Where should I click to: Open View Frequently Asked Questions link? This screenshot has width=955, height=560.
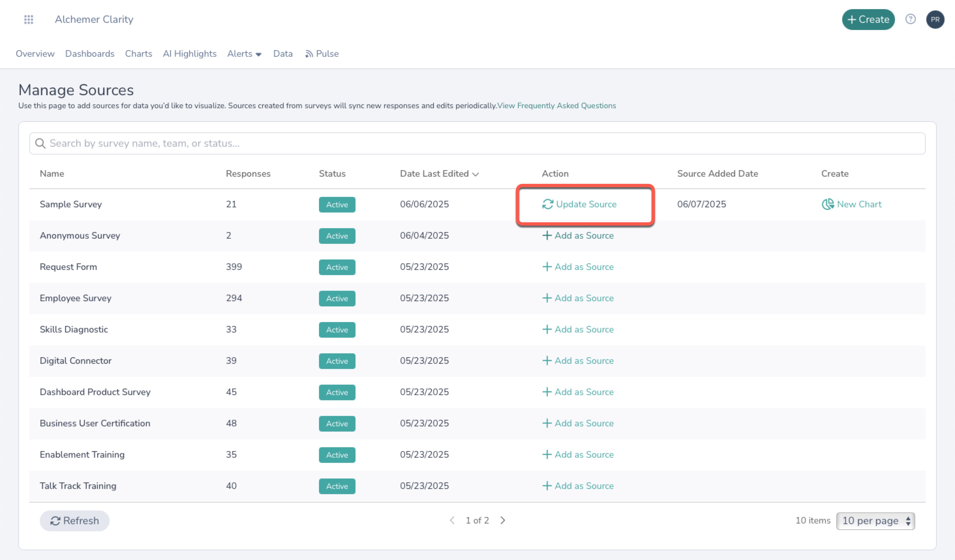(x=556, y=106)
